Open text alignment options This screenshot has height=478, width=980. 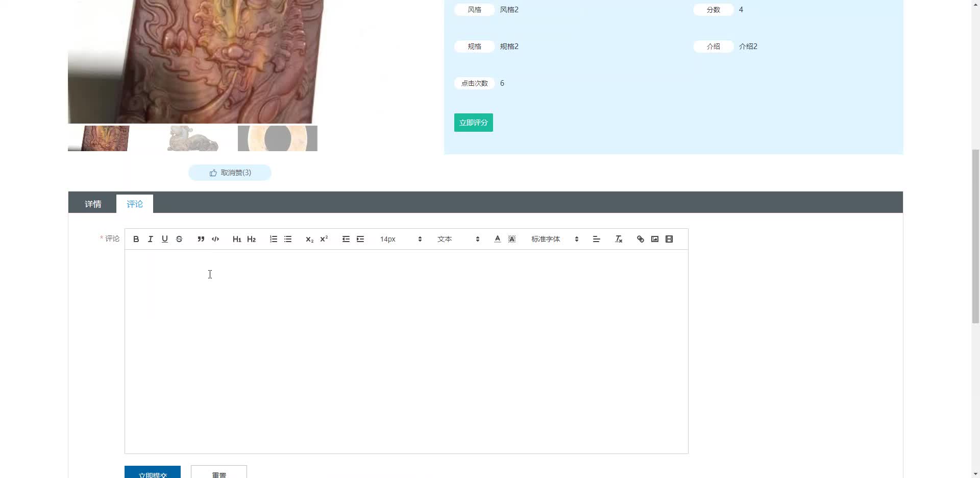[596, 239]
